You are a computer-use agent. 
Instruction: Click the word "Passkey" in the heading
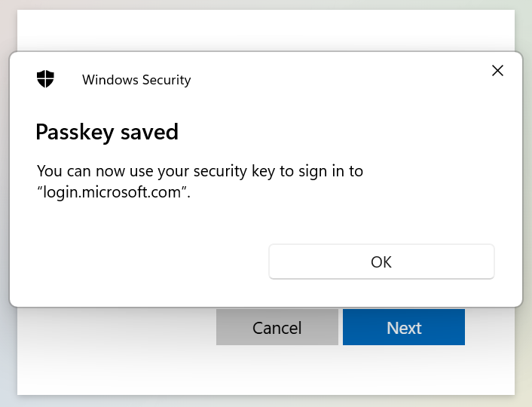click(x=72, y=133)
